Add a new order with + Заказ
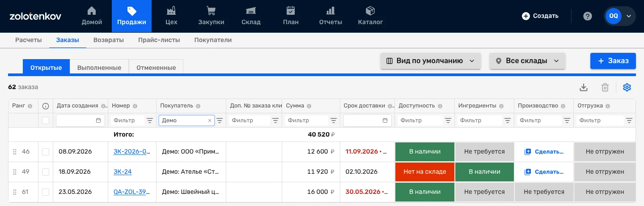This screenshot has height=206, width=644. (613, 61)
